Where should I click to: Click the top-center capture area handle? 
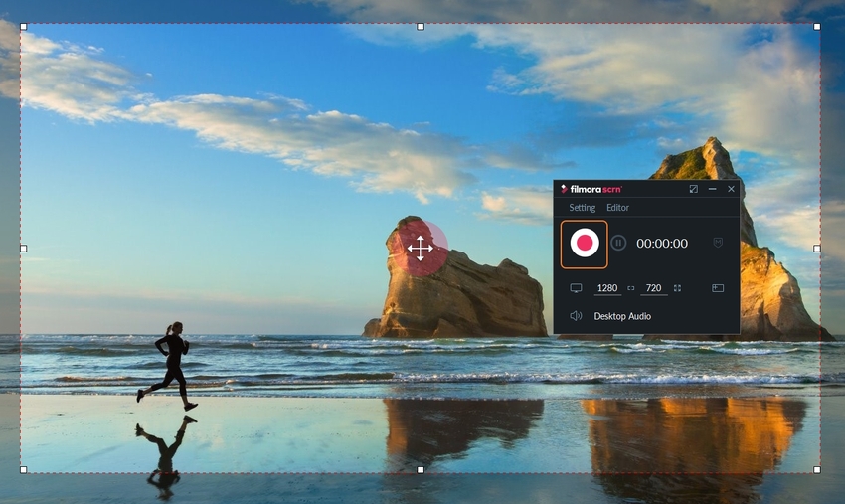[421, 27]
